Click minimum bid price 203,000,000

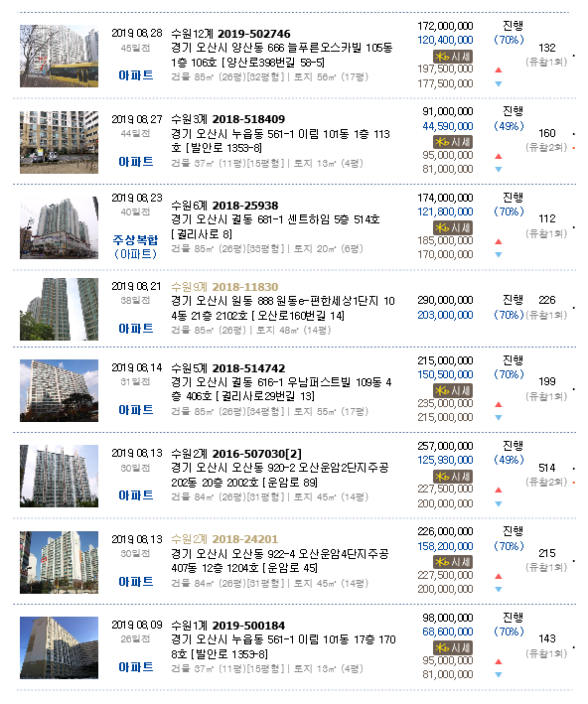(x=445, y=315)
